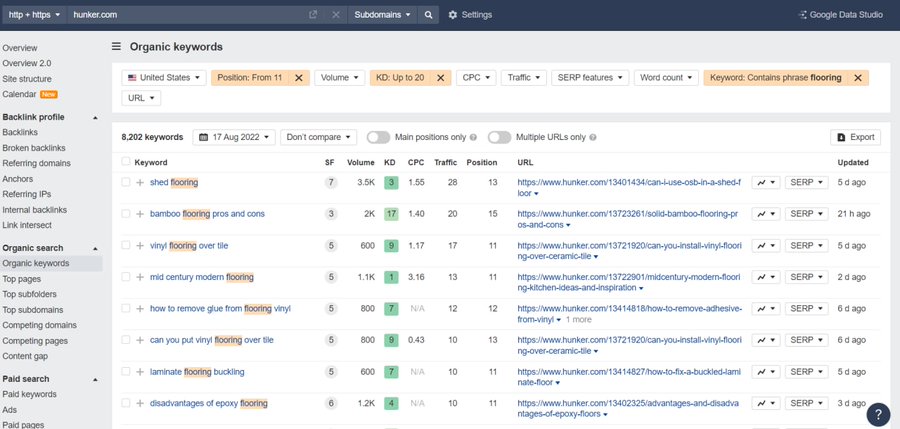The width and height of the screenshot is (900, 429).
Task: Open the Word count filter dropdown
Action: pyautogui.click(x=666, y=78)
